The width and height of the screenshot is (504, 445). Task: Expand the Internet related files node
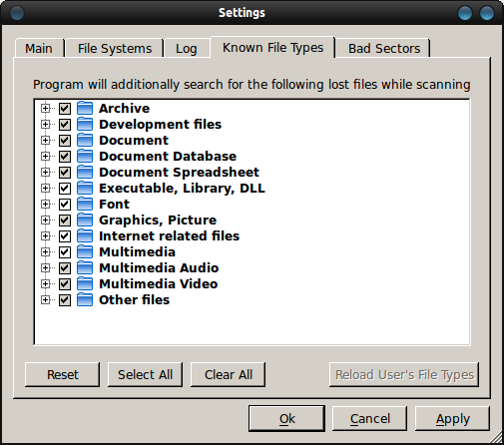(45, 235)
